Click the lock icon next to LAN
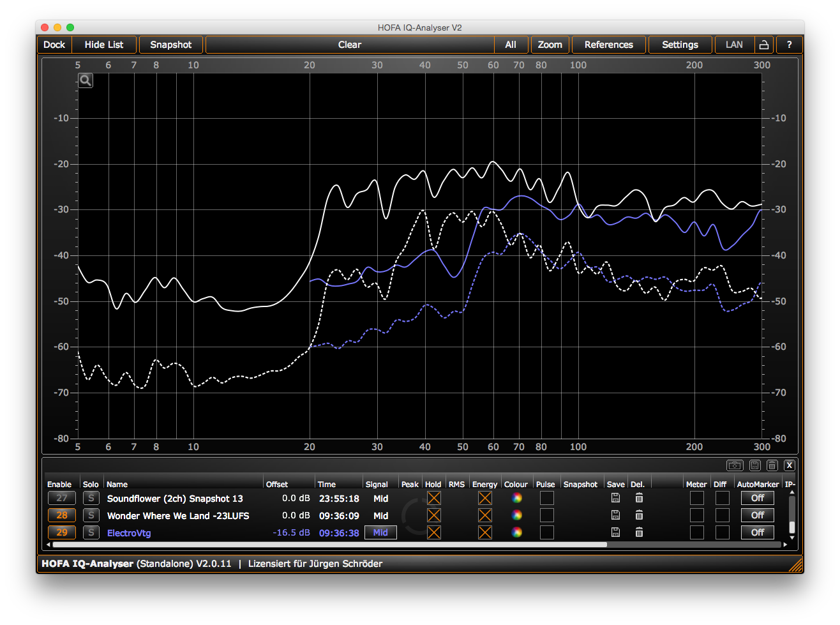The width and height of the screenshot is (840, 625). point(763,45)
